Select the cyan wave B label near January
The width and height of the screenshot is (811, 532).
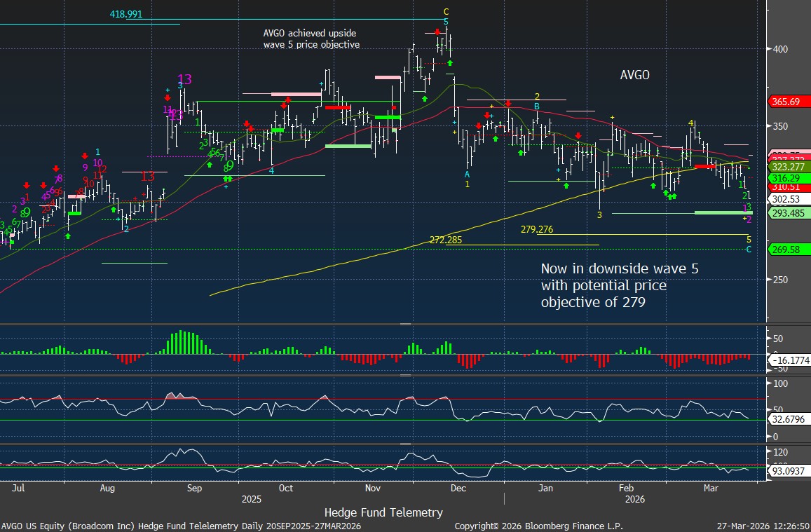click(x=537, y=107)
